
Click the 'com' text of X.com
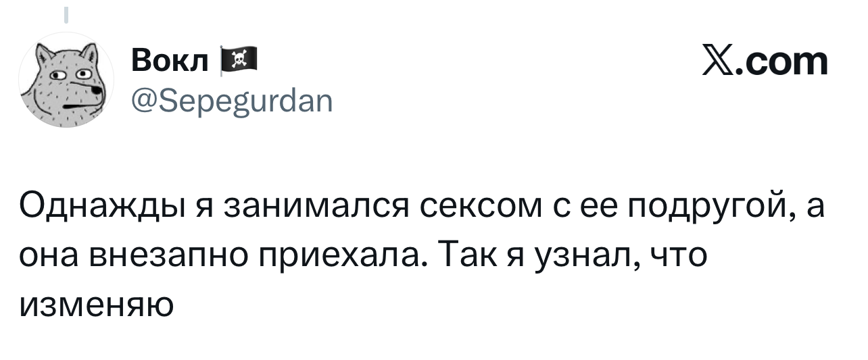coord(788,63)
